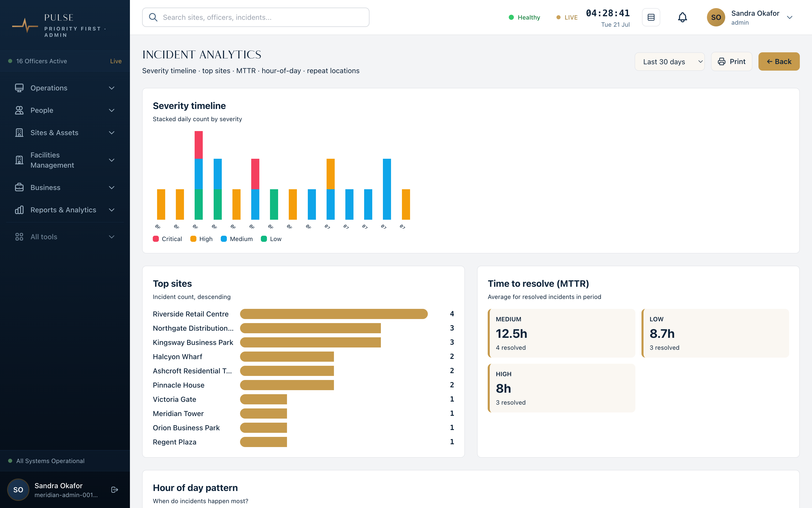Click the SO avatar in sidebar footer

(x=18, y=489)
